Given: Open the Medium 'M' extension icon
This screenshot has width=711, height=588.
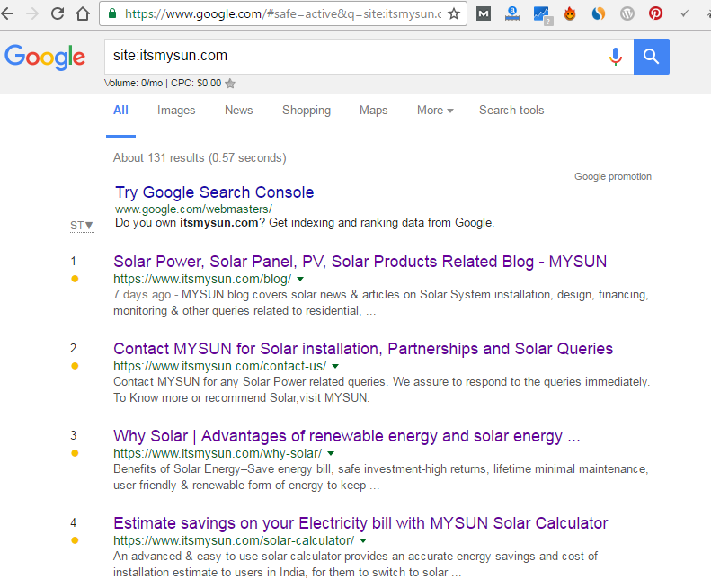Looking at the screenshot, I should [x=484, y=14].
